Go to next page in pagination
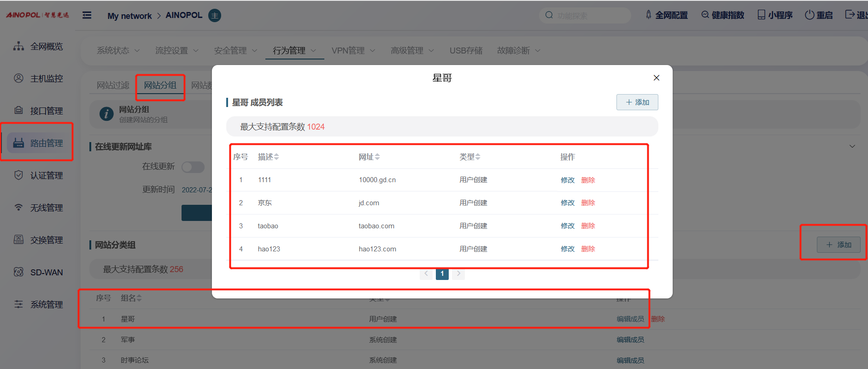Viewport: 868px width, 369px height. tap(458, 274)
